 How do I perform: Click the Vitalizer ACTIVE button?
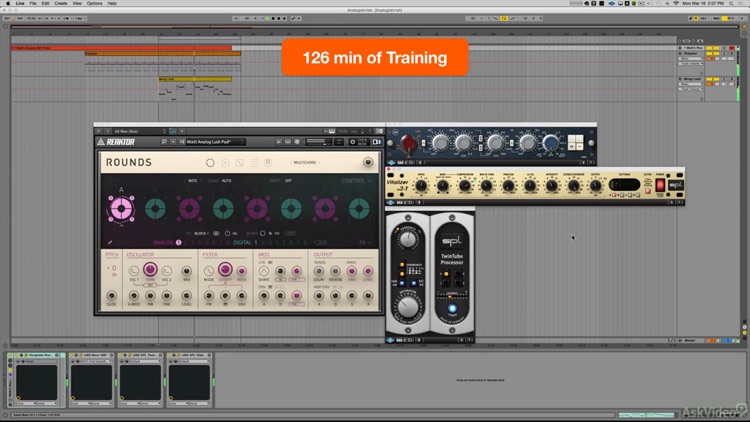click(648, 190)
